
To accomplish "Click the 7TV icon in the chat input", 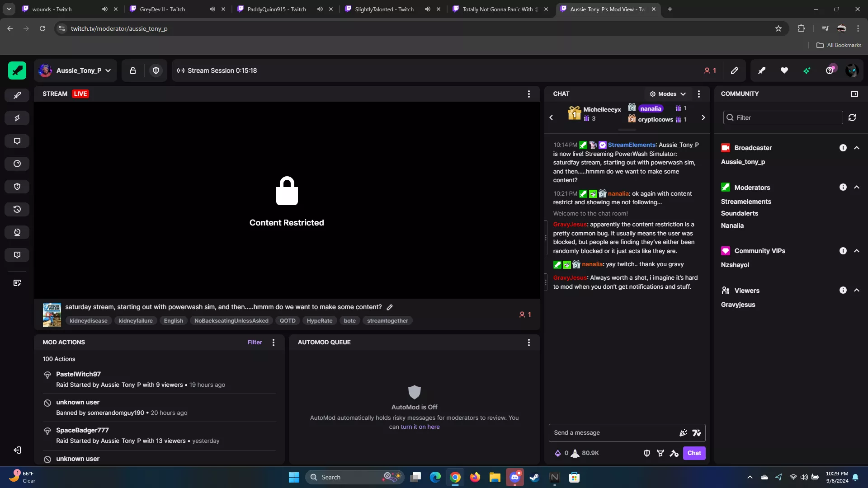I will tap(697, 433).
